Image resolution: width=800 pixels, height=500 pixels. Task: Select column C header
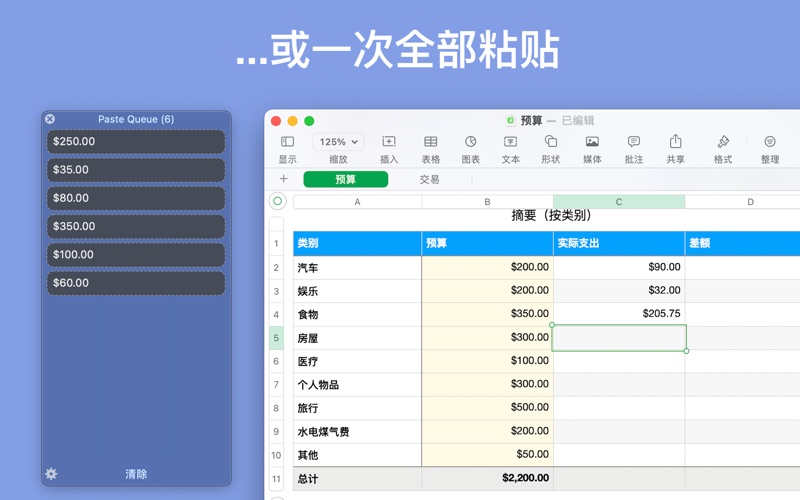point(618,202)
